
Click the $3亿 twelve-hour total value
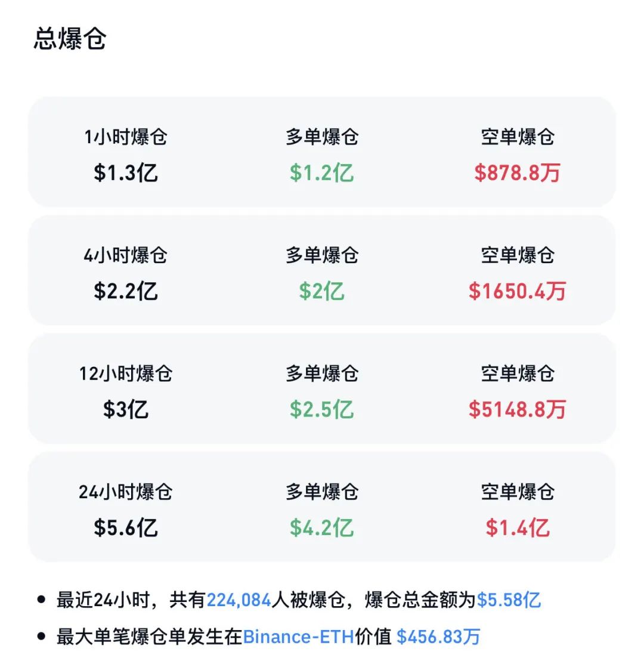pyautogui.click(x=125, y=409)
